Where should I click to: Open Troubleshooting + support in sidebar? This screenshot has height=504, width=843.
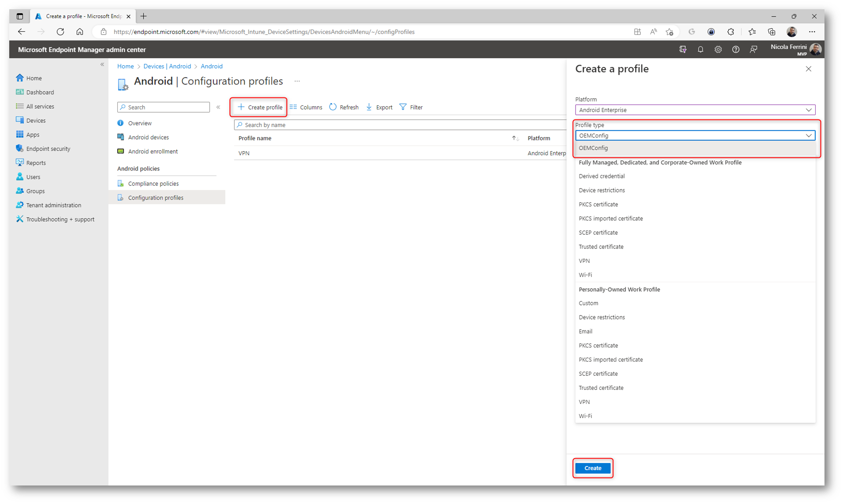(55, 219)
